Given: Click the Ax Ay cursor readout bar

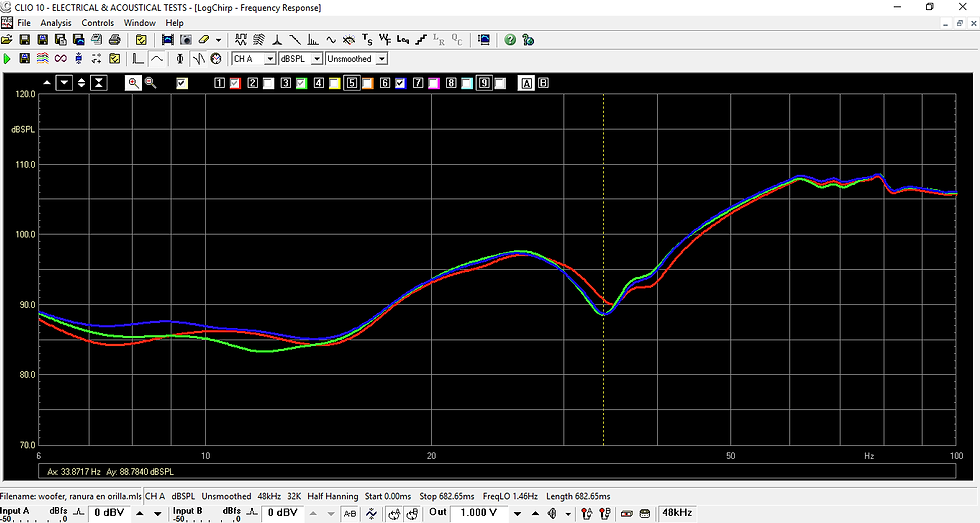Looking at the screenshot, I should (x=497, y=472).
